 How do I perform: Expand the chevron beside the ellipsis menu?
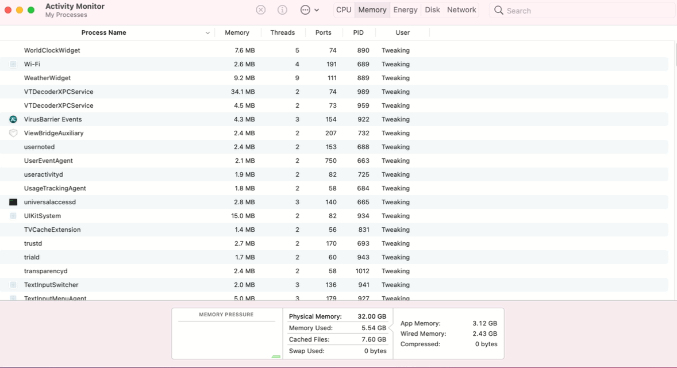point(316,10)
